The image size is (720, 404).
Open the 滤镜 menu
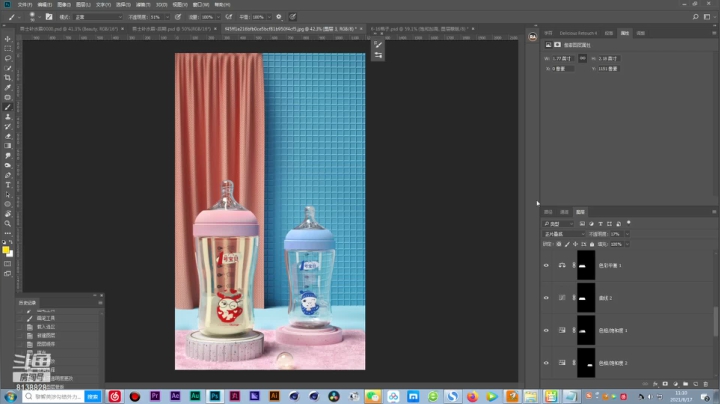(143, 5)
